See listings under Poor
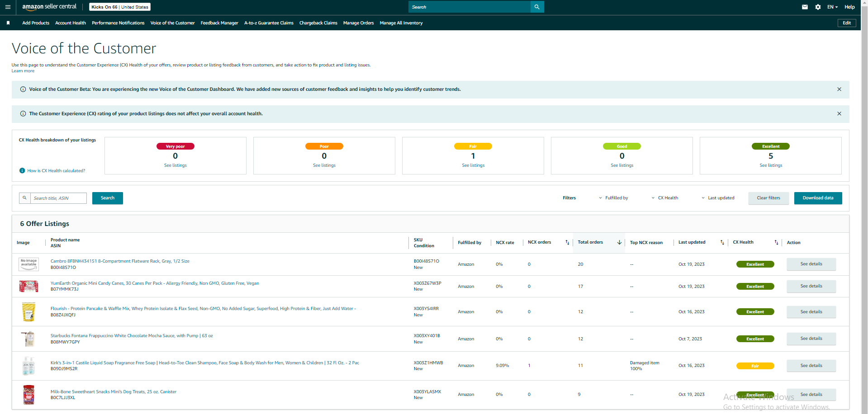The height and width of the screenshot is (414, 868). [x=324, y=165]
